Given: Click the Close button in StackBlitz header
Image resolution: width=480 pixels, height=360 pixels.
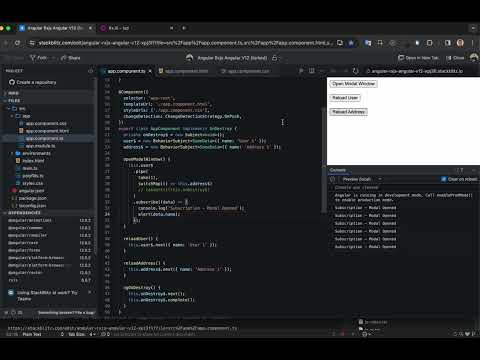Looking at the screenshot, I should (x=455, y=58).
